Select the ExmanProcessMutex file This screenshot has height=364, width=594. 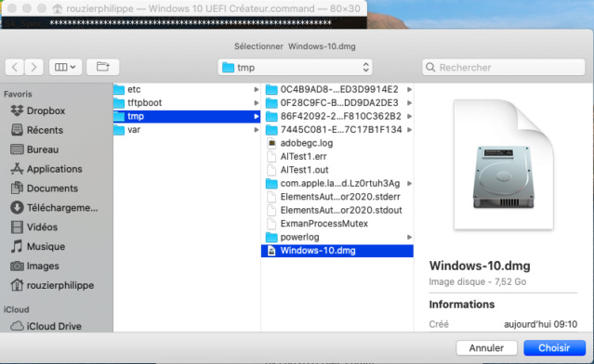(337, 224)
